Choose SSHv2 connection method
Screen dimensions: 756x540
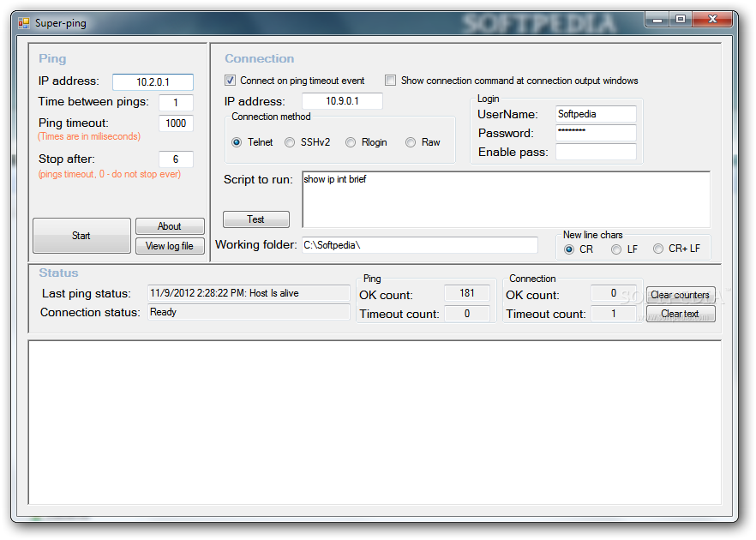coord(290,142)
